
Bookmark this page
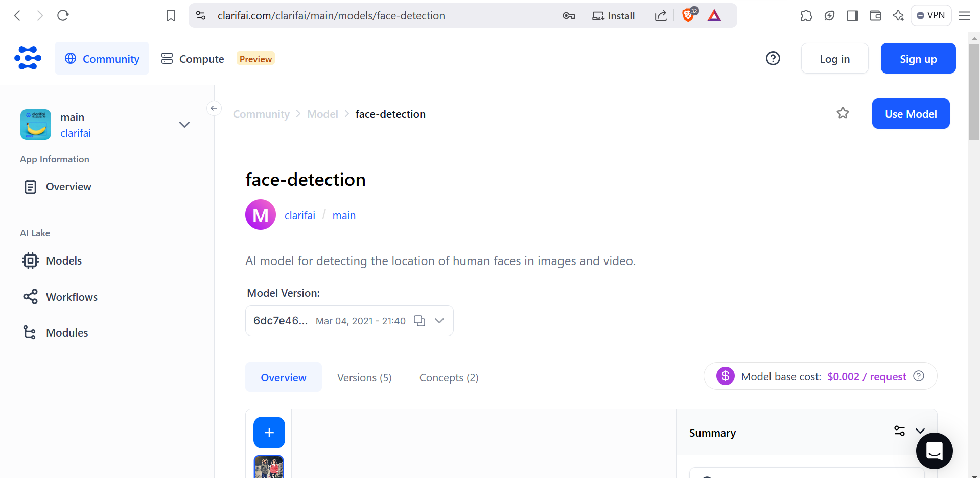coord(171,15)
